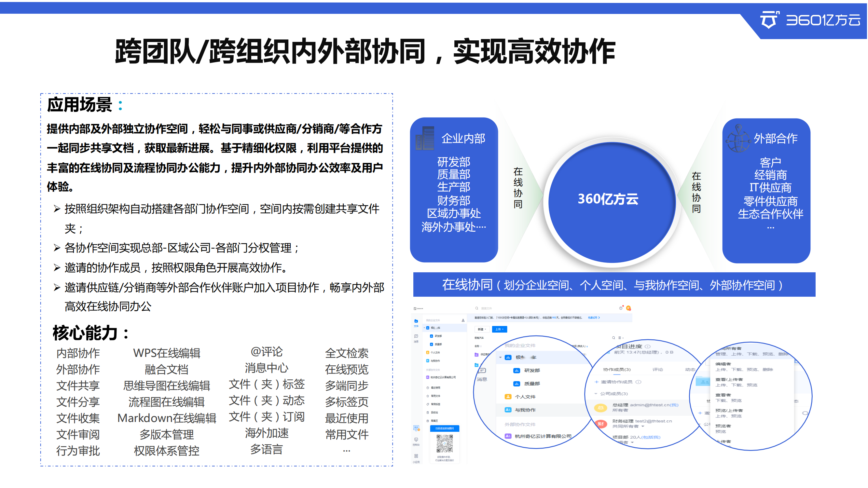This screenshot has height=488, width=868.
Task: Click the info icon beside 邀请协作成员
Action: 639,382
